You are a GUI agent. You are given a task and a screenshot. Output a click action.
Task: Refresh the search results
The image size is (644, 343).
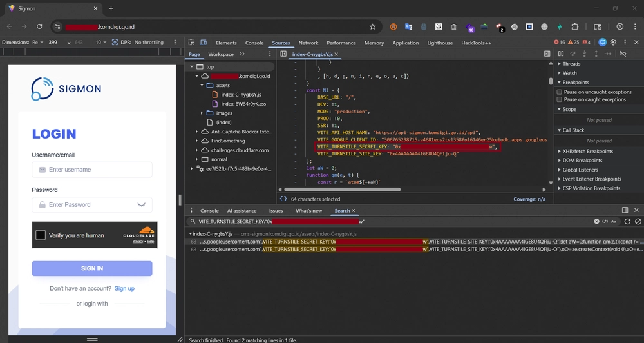point(627,221)
